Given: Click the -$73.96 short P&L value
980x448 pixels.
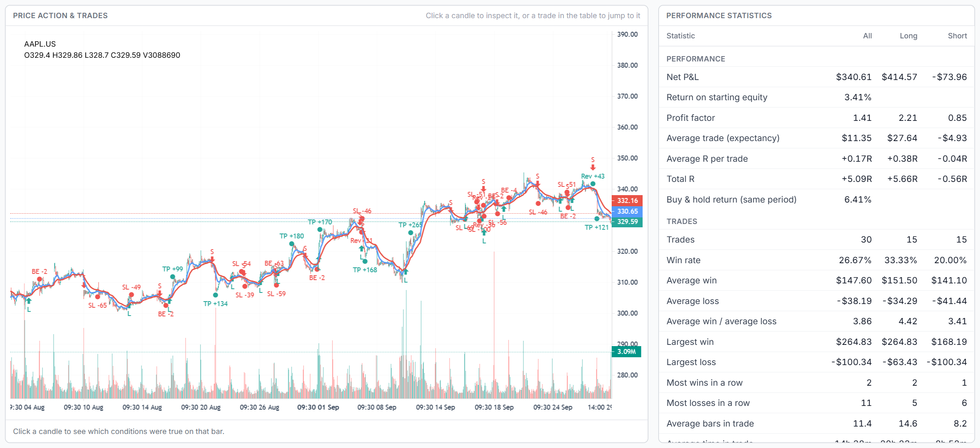Looking at the screenshot, I should pos(949,77).
